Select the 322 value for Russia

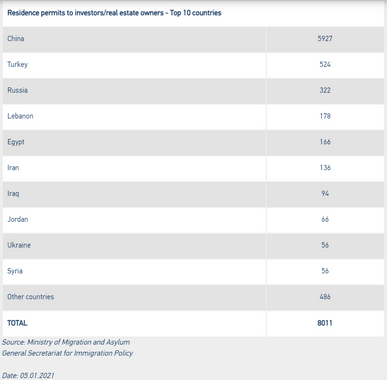325,90
